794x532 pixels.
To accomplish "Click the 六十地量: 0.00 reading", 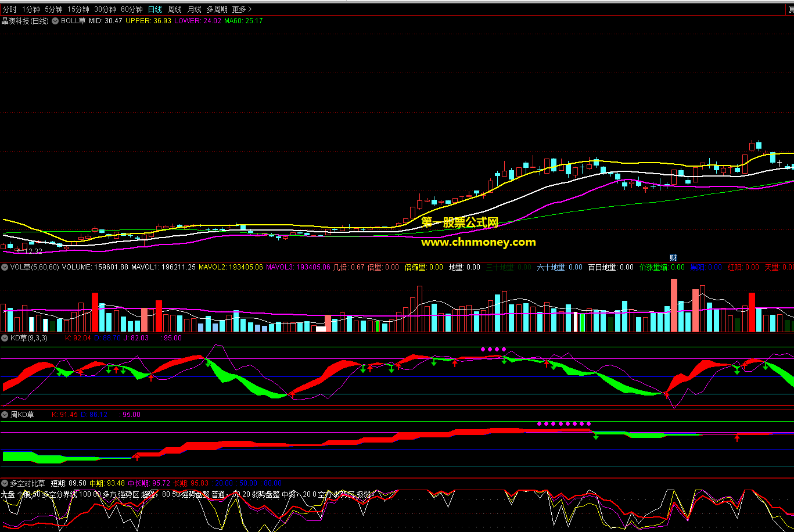I will tap(559, 267).
